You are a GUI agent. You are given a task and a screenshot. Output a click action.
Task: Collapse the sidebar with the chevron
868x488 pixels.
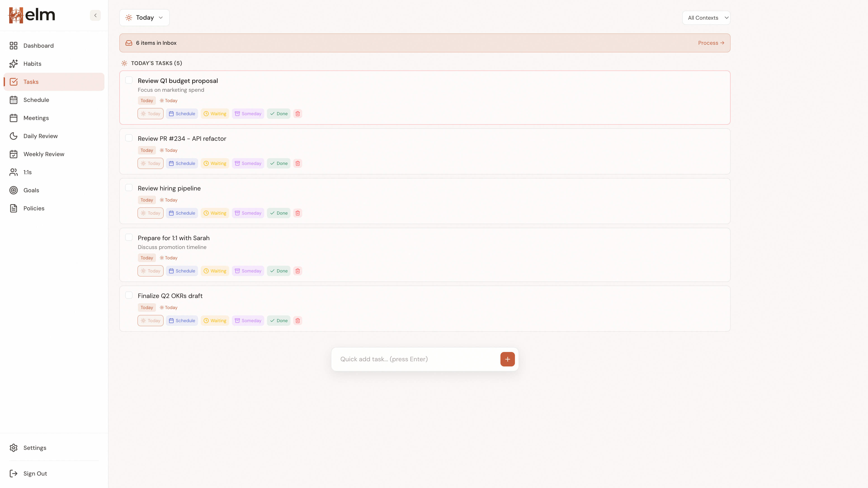click(x=95, y=15)
